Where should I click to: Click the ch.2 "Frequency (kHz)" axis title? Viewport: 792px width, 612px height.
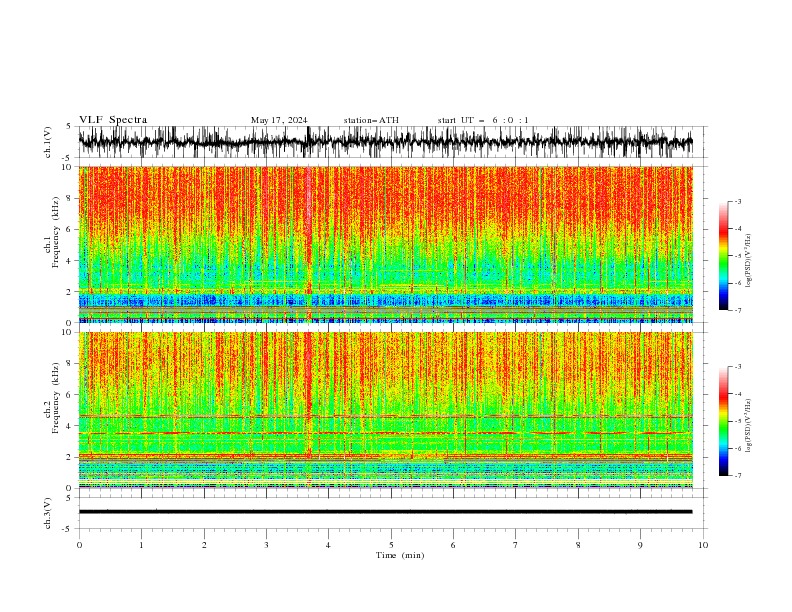coord(56,398)
